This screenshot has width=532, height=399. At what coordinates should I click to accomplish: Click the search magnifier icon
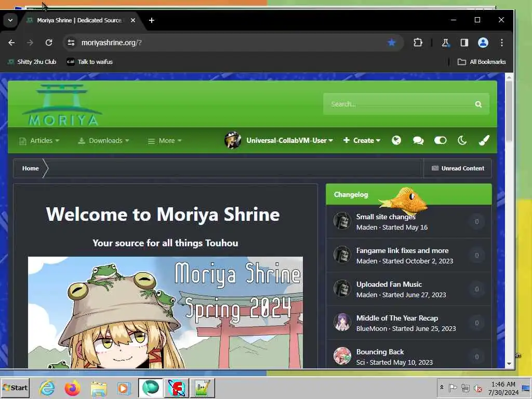tap(478, 104)
